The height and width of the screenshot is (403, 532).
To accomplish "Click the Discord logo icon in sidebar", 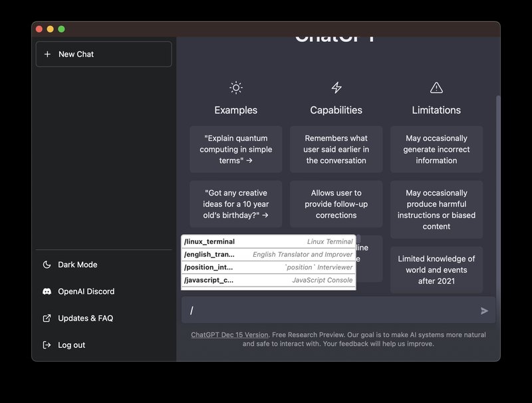I will coord(47,291).
